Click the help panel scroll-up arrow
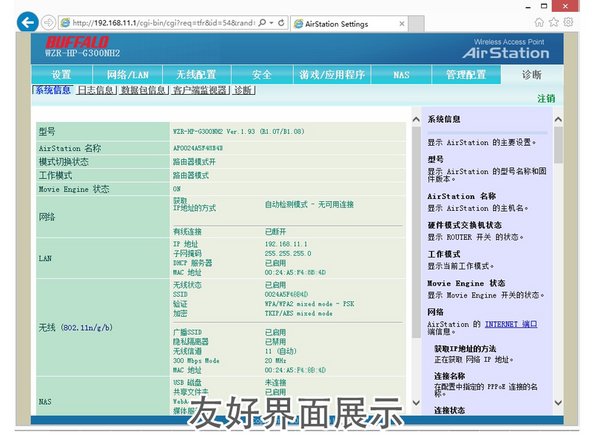The width and height of the screenshot is (592, 444). pyautogui.click(x=558, y=120)
